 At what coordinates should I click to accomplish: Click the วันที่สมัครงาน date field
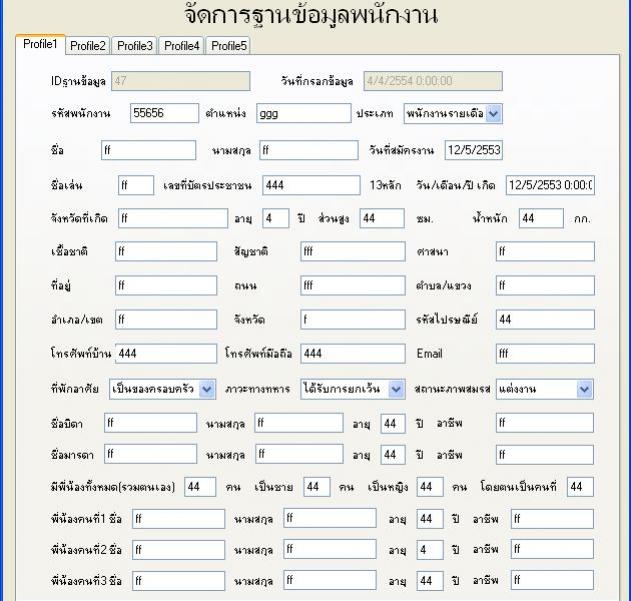tap(474, 150)
